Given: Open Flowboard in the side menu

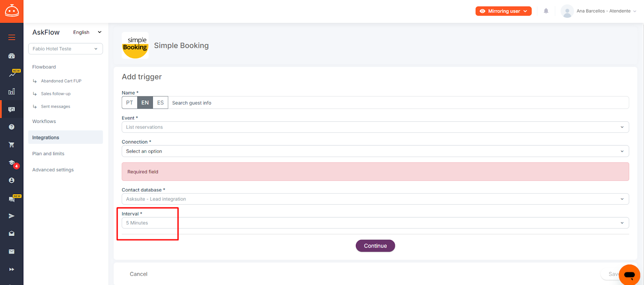Looking at the screenshot, I should pyautogui.click(x=44, y=67).
